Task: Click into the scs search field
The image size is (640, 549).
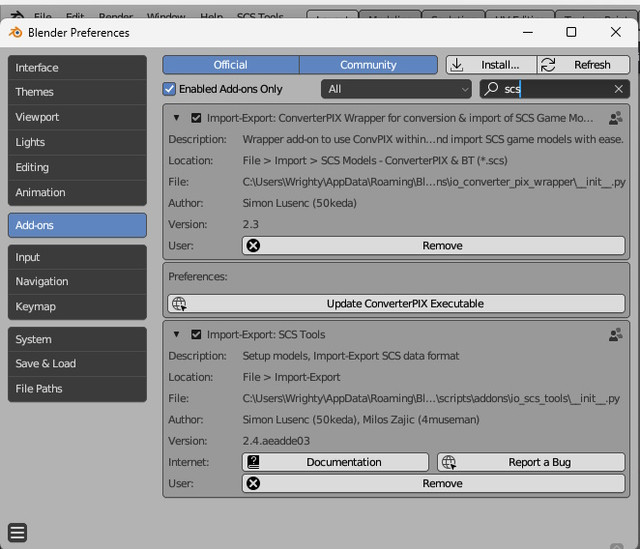Action: click(x=555, y=89)
